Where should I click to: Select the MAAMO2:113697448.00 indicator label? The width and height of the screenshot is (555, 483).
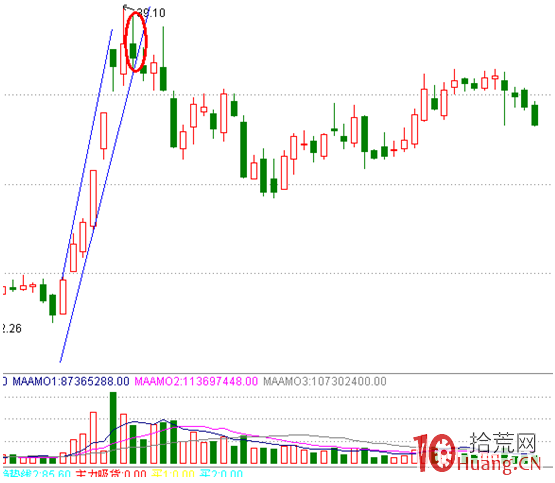(x=196, y=381)
